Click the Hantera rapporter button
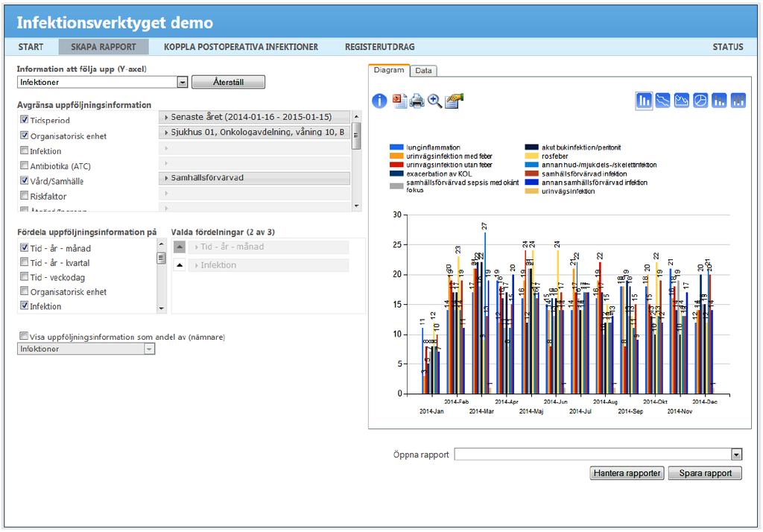Image resolution: width=763 pixels, height=532 pixels. (x=627, y=473)
